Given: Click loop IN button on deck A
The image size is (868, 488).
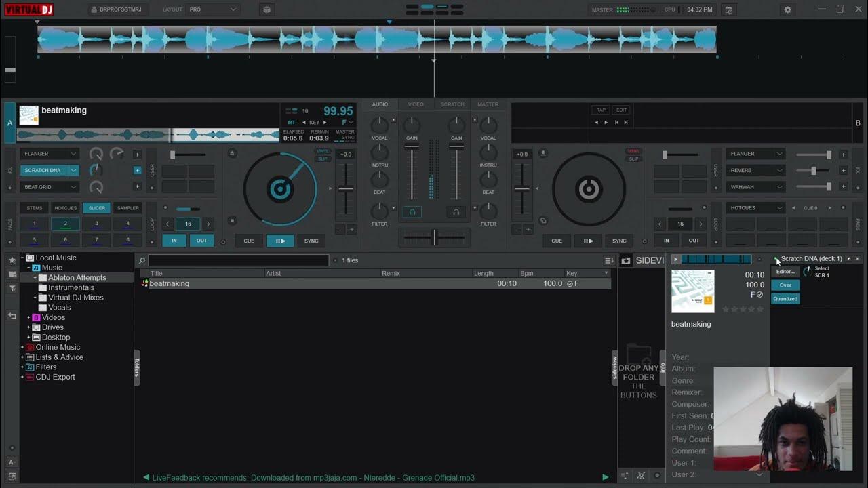Looking at the screenshot, I should 174,240.
